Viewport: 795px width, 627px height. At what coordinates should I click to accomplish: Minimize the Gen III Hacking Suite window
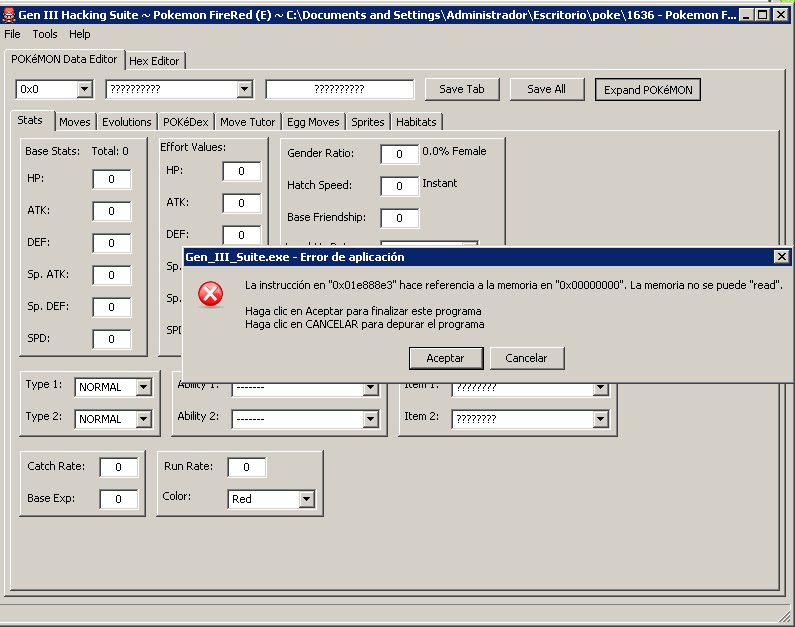click(x=745, y=15)
